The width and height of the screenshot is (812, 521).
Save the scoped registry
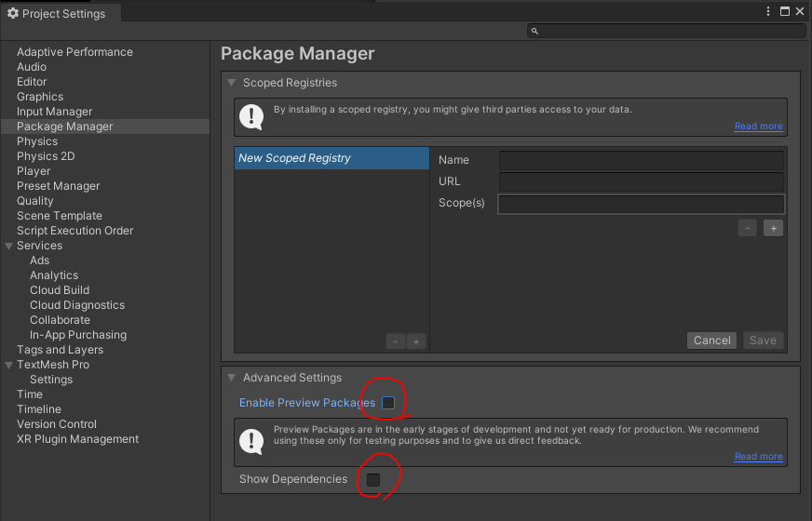763,341
